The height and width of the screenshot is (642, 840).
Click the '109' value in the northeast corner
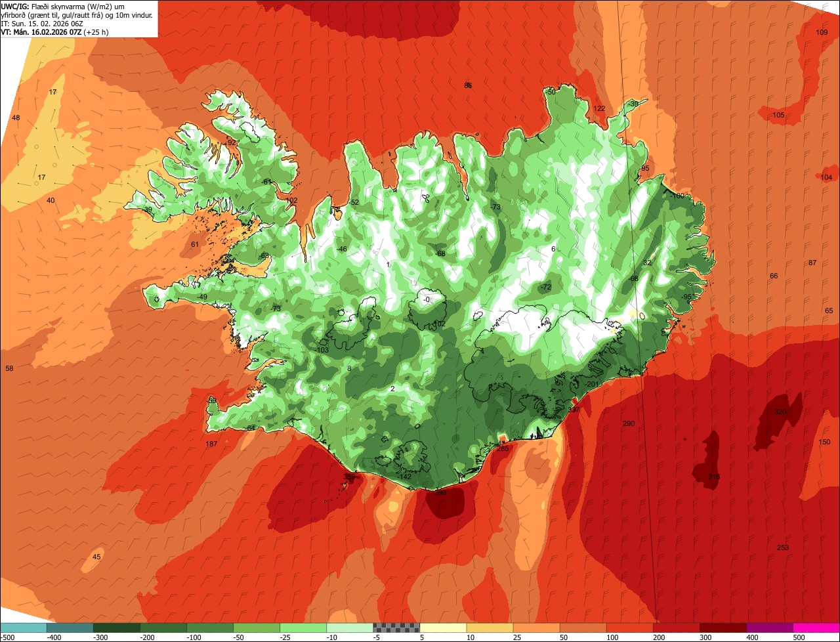(822, 32)
